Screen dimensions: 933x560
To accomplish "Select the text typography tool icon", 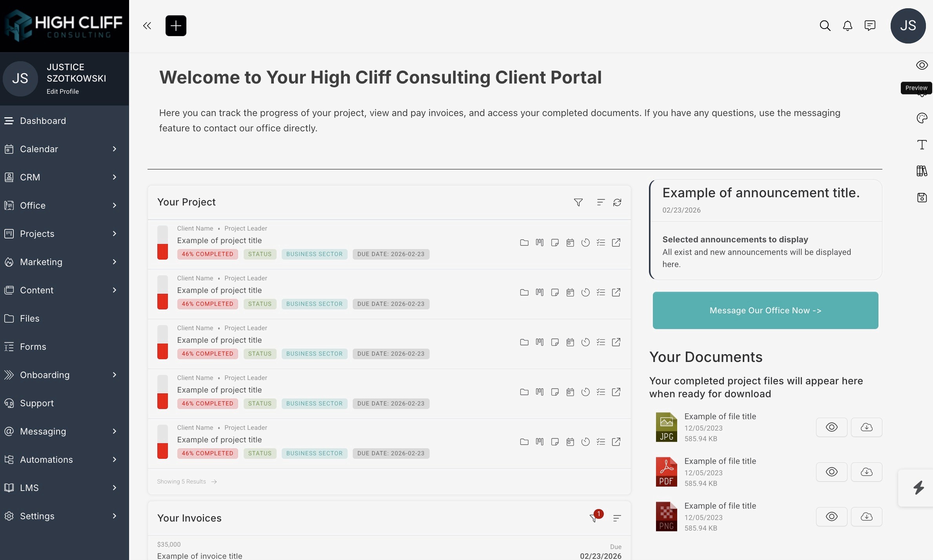I will [922, 145].
